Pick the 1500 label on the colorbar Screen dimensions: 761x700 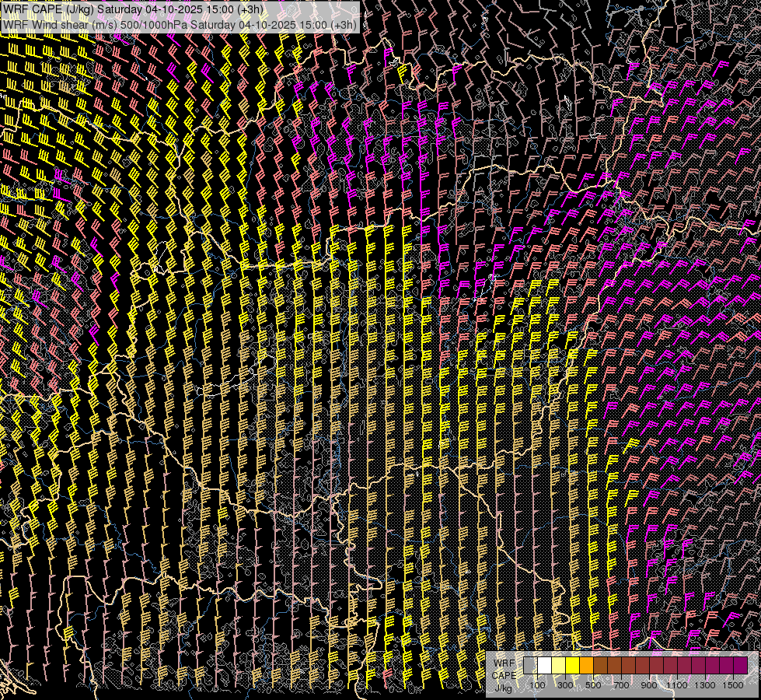click(733, 685)
